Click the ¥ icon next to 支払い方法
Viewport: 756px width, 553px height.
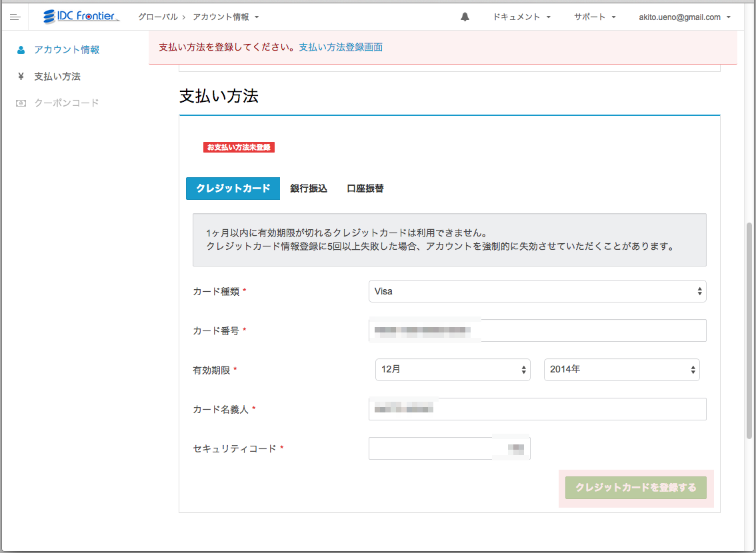coord(20,76)
